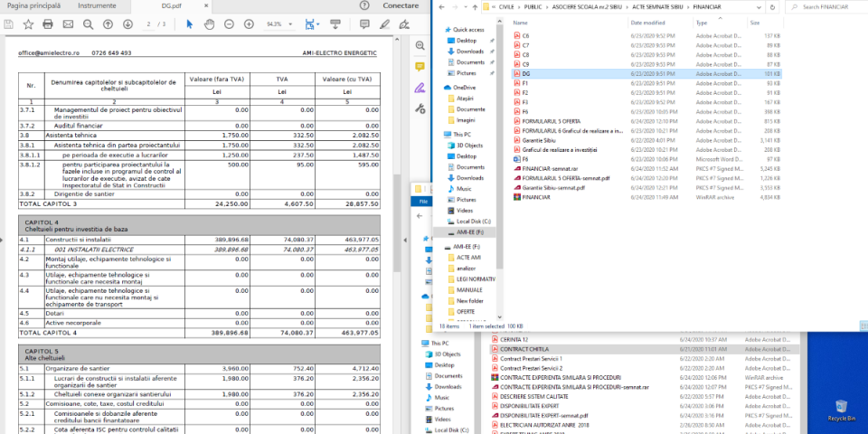
Task: Send the file by email envelope icon
Action: pos(68,24)
